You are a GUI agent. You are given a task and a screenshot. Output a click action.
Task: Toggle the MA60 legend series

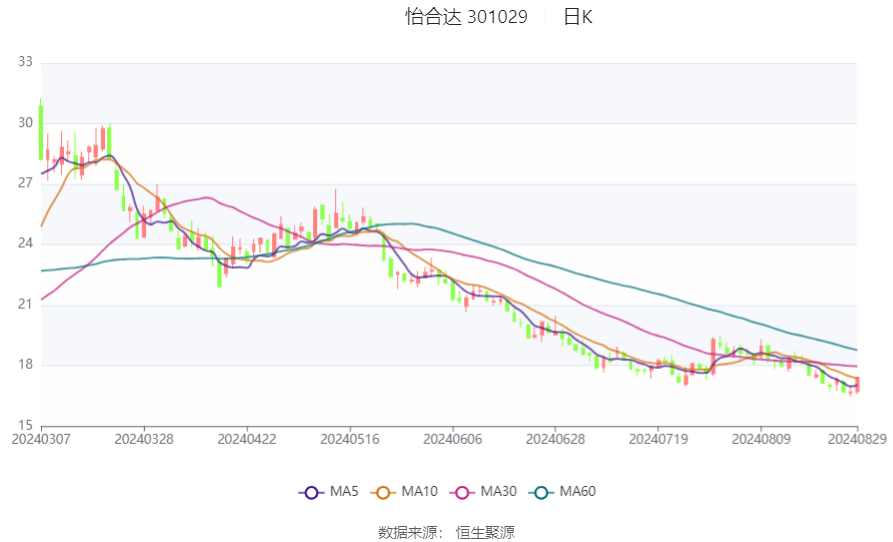tap(562, 492)
